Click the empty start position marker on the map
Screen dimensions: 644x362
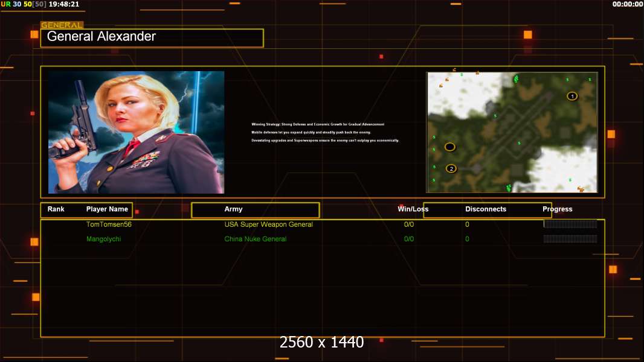click(x=449, y=147)
